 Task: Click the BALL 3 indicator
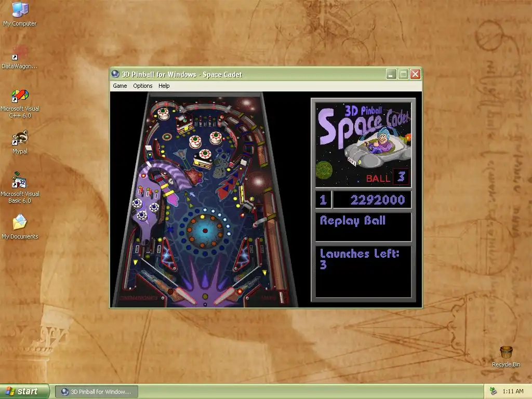(x=388, y=178)
